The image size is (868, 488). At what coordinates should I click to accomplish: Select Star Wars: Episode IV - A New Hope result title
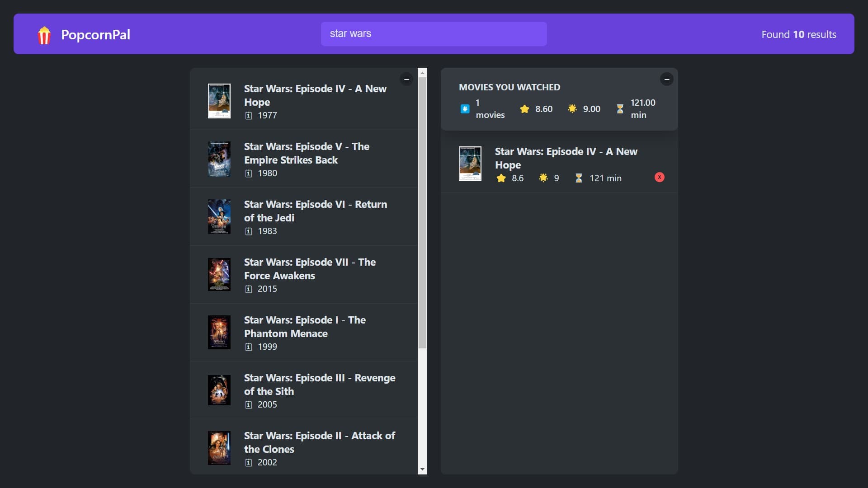pyautogui.click(x=315, y=95)
